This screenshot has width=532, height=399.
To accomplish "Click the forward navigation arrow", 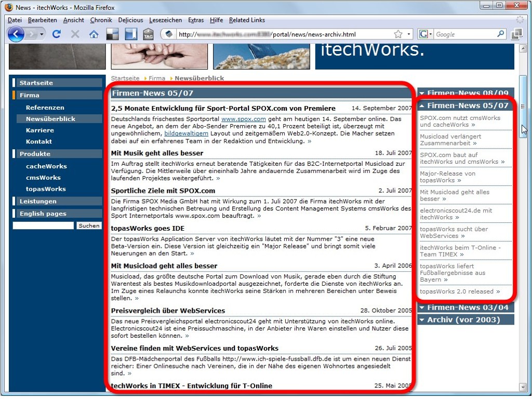I will click(x=32, y=34).
